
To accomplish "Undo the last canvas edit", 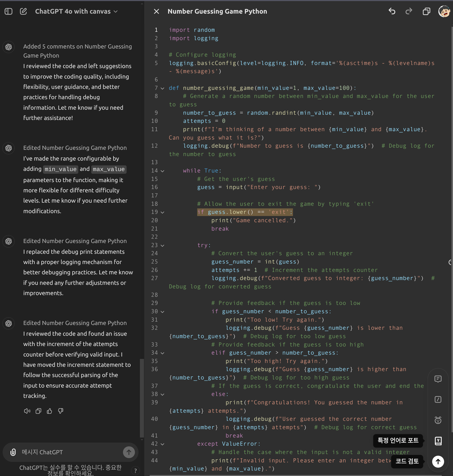I will tap(392, 11).
